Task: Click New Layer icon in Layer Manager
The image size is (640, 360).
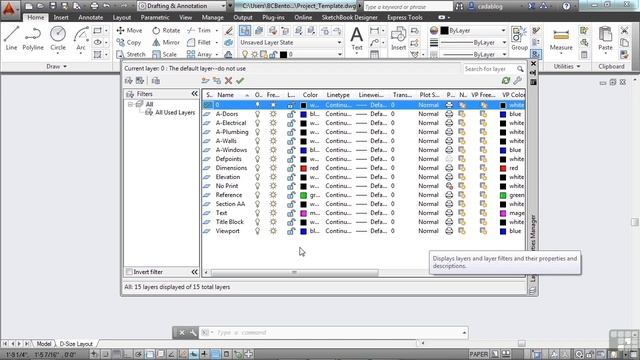Action: [x=205, y=80]
